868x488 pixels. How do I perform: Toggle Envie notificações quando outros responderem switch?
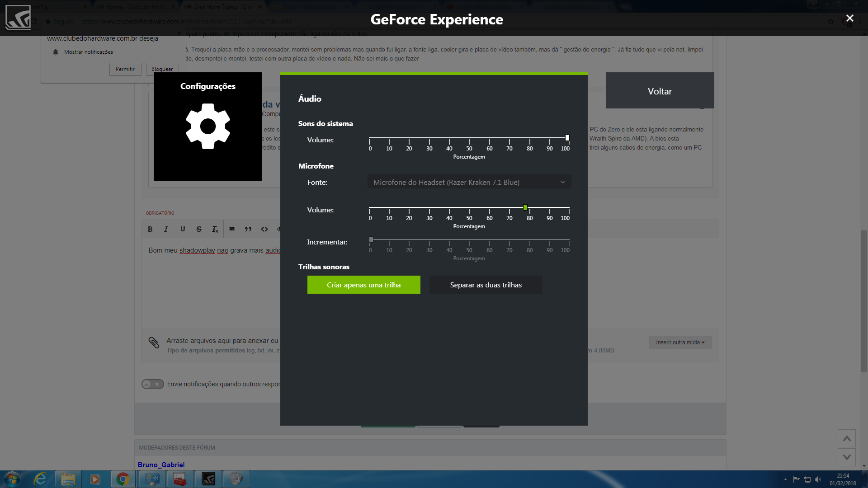pyautogui.click(x=153, y=384)
